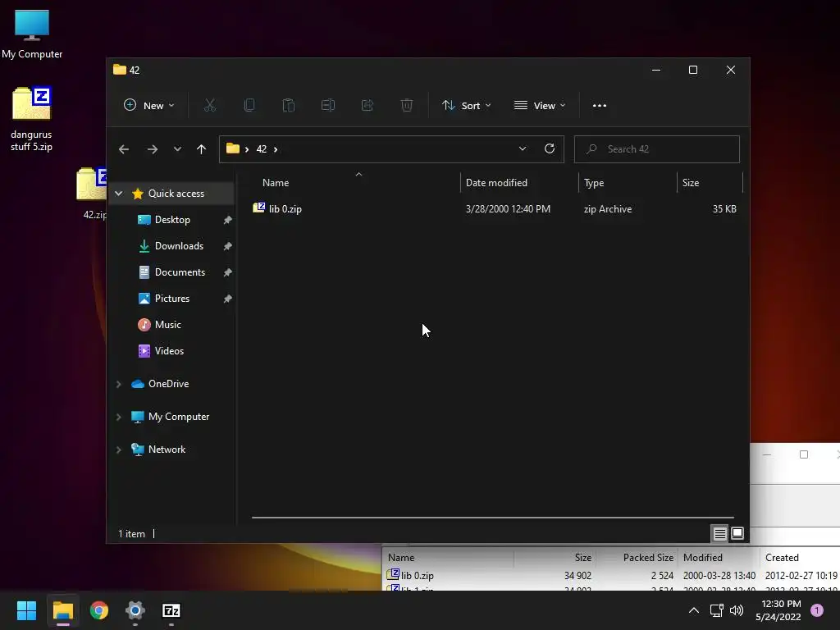Screen dimensions: 840x630
Task: Sort by Size column header
Action: click(710, 183)
